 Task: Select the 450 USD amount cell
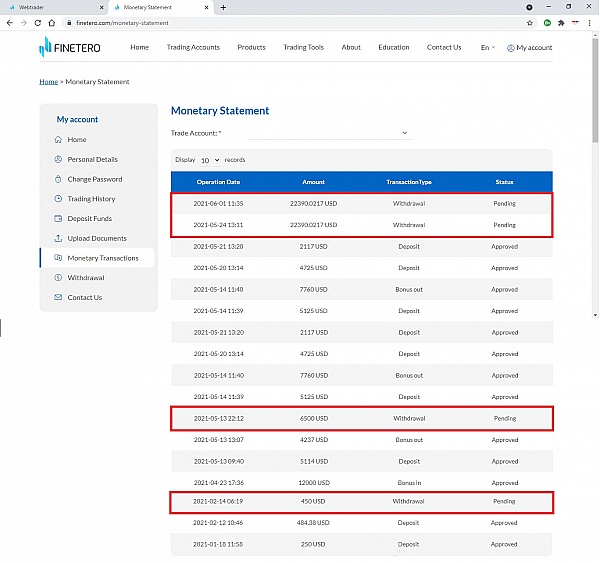pyautogui.click(x=313, y=501)
